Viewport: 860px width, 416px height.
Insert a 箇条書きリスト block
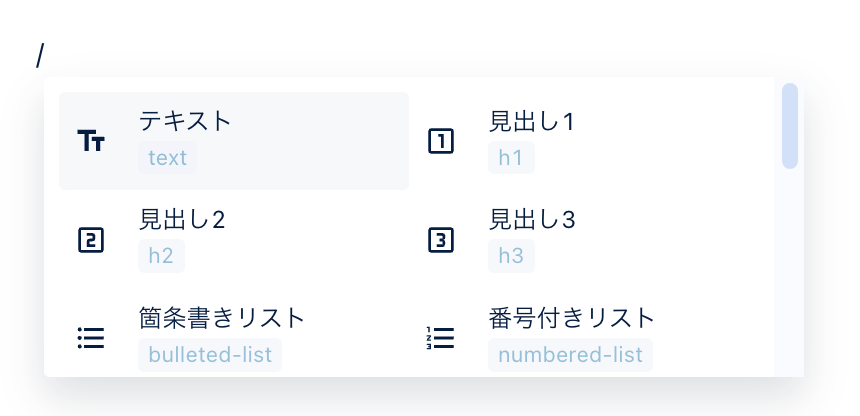[234, 334]
